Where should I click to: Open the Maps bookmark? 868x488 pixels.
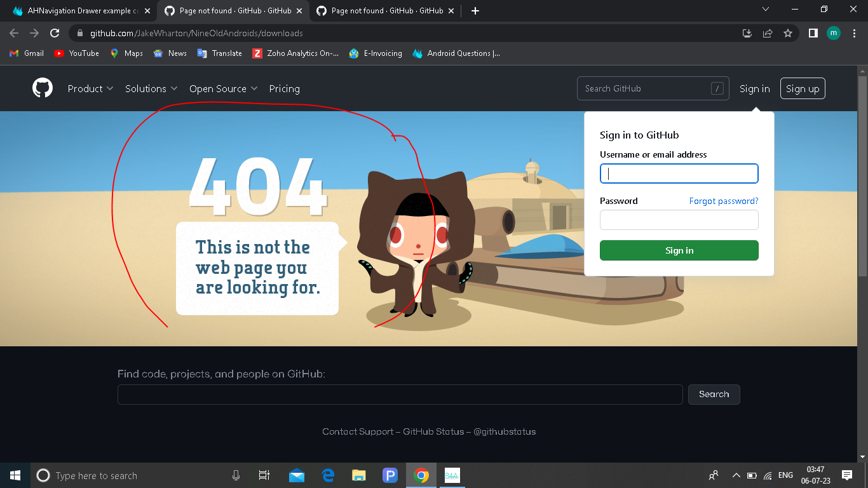pyautogui.click(x=126, y=53)
